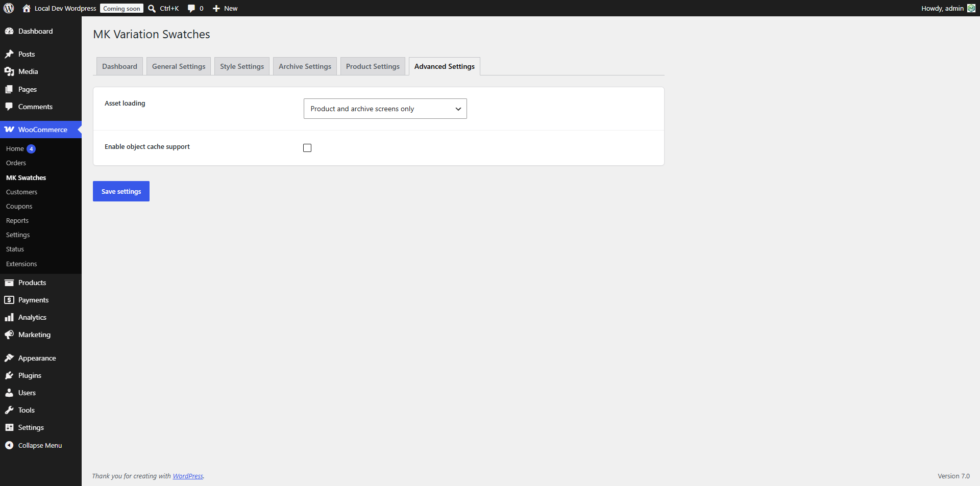Click the Save settings button
Screen dimensions: 980x486
pos(121,191)
